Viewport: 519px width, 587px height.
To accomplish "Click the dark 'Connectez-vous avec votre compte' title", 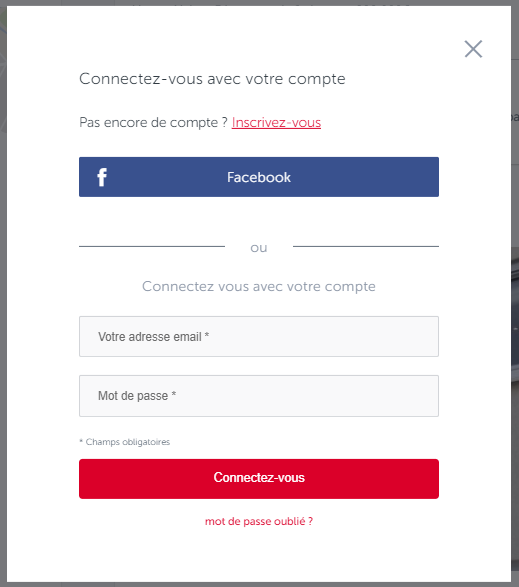I will (x=212, y=79).
